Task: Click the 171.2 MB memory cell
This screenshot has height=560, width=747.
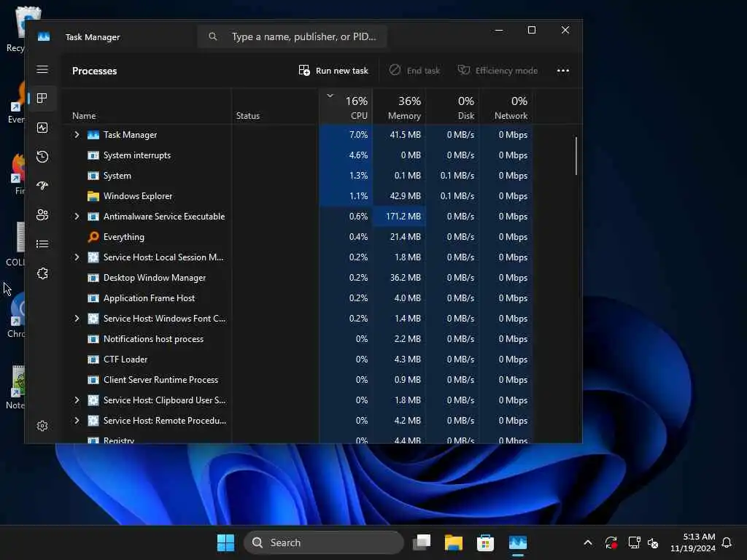Action: point(399,217)
